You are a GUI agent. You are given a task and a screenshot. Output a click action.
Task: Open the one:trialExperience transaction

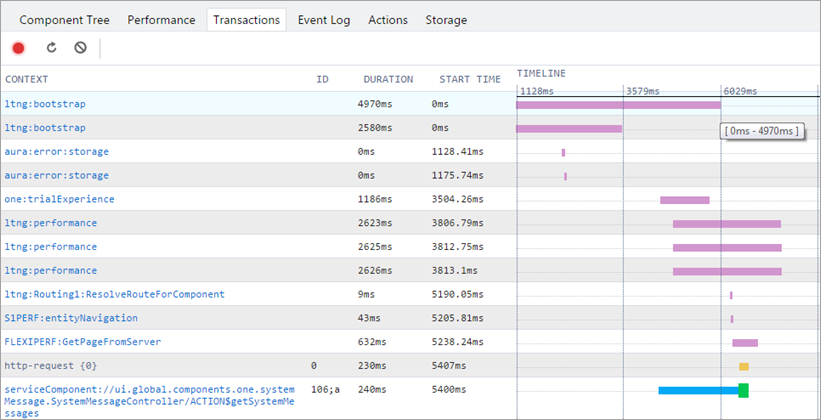pos(59,199)
